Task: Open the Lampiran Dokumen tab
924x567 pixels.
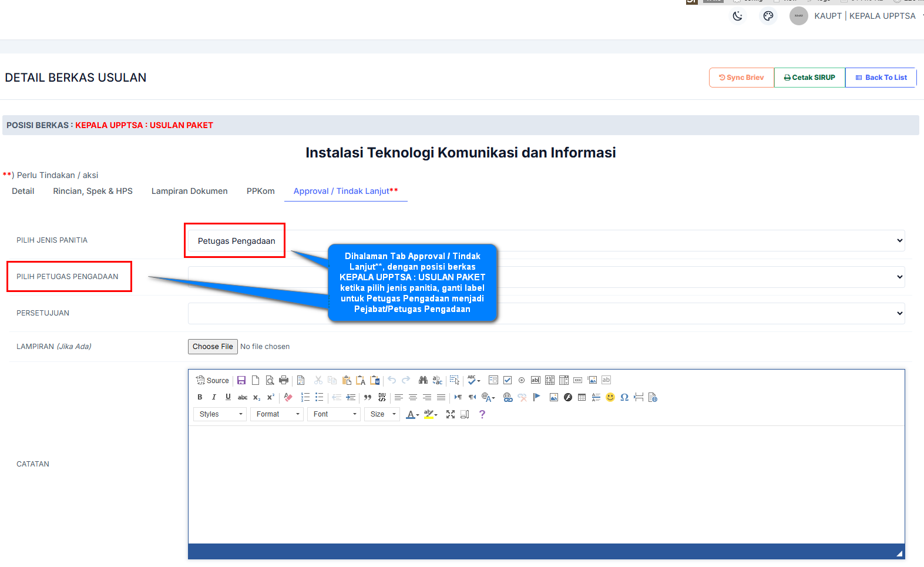Action: point(189,191)
